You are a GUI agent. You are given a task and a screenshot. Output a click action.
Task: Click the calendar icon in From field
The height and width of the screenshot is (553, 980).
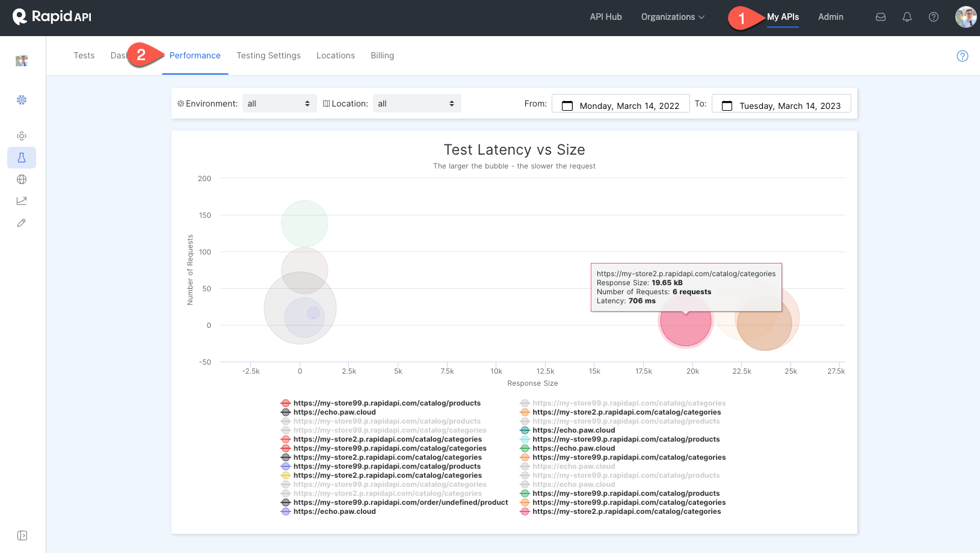(567, 106)
